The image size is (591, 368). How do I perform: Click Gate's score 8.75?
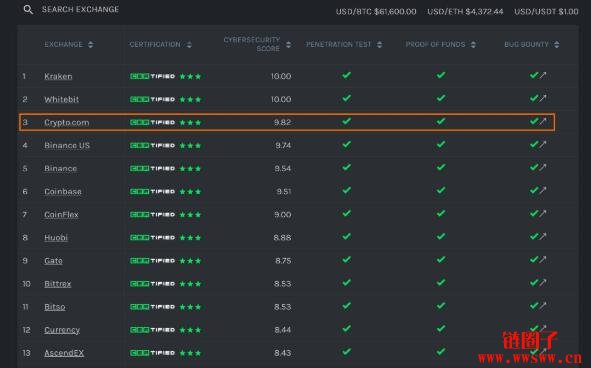(x=283, y=261)
